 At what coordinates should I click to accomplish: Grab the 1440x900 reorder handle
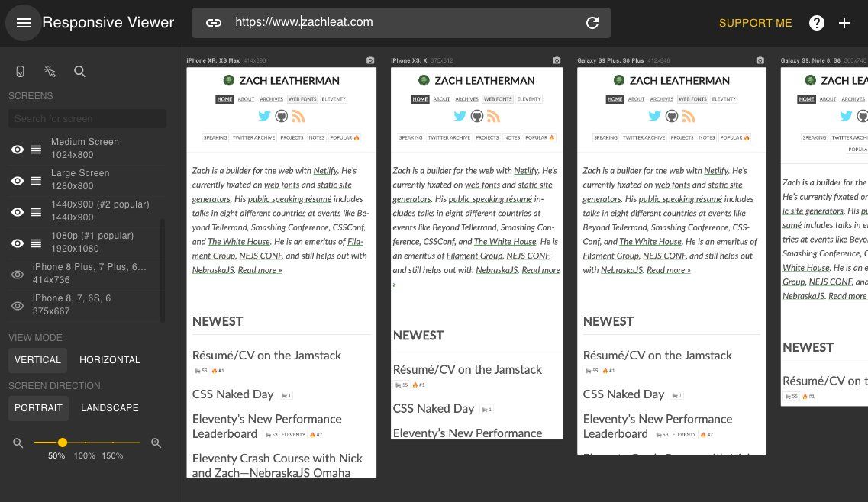coord(36,212)
